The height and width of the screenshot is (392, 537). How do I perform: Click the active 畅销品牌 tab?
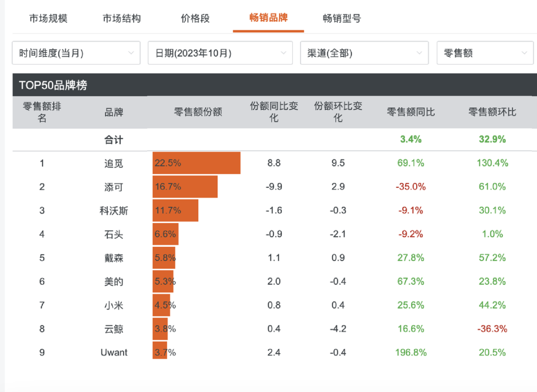[268, 18]
